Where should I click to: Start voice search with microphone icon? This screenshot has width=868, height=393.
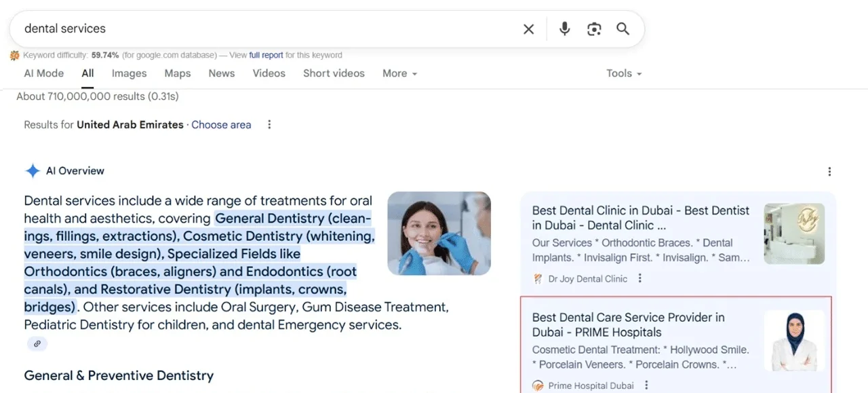pyautogui.click(x=564, y=29)
